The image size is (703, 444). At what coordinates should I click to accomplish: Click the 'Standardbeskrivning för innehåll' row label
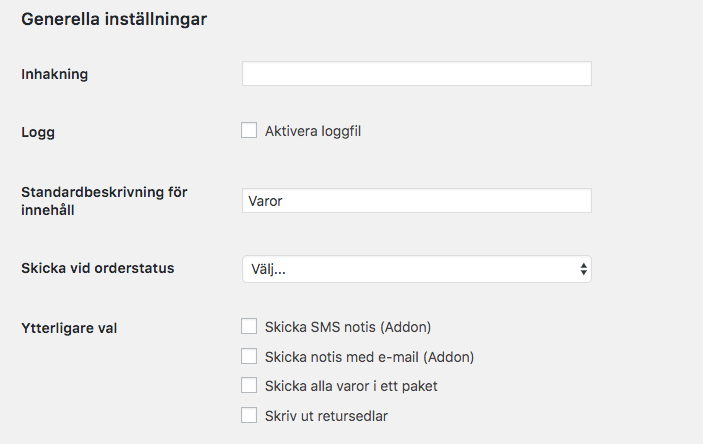(104, 200)
